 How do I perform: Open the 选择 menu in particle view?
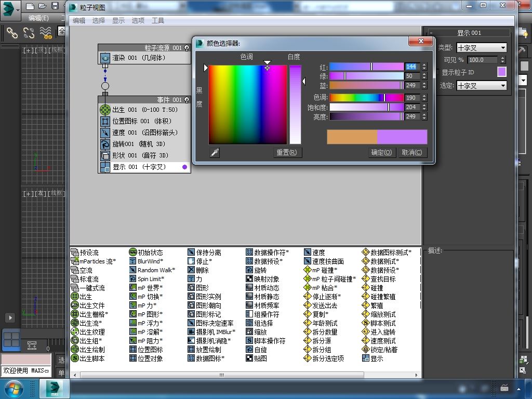coord(99,21)
